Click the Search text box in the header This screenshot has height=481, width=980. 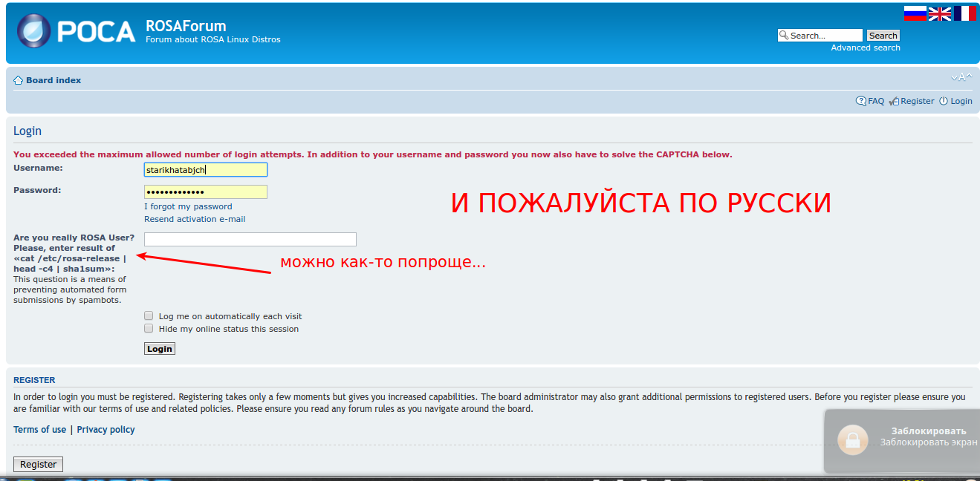820,36
